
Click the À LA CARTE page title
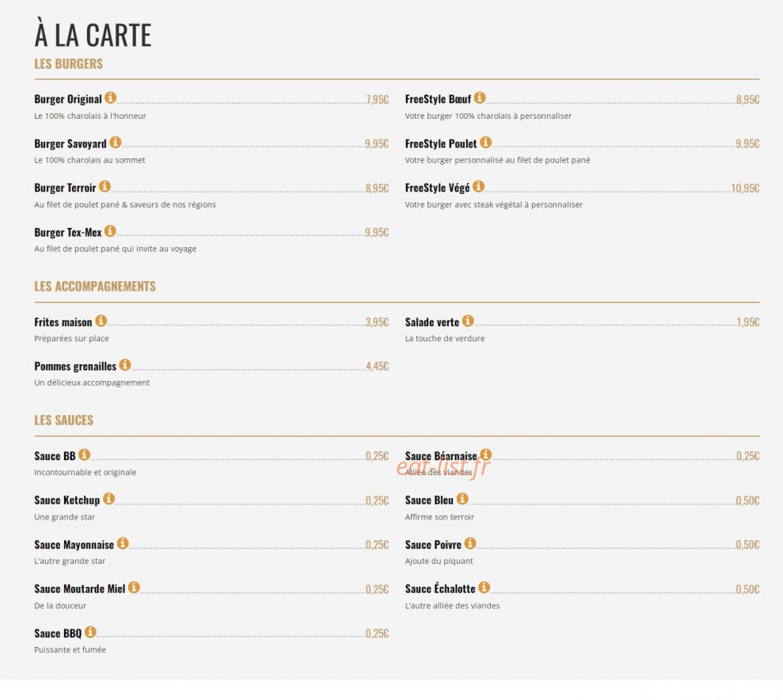pos(93,35)
